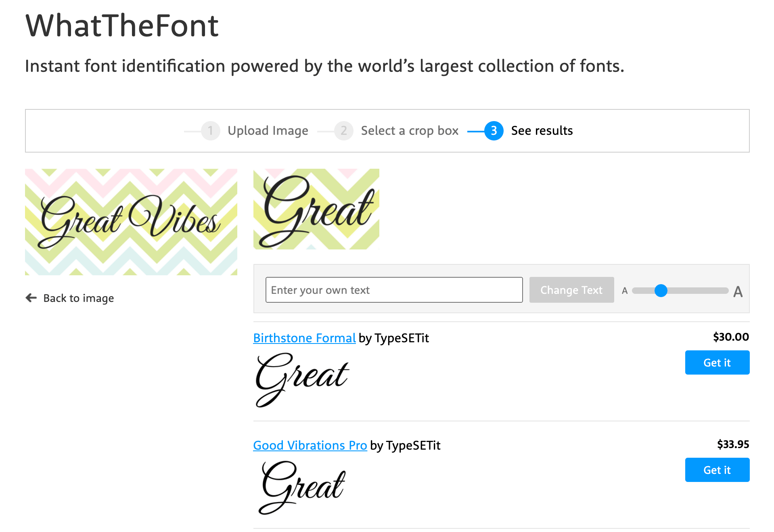Click the Birthstone Formal Great sample
The height and width of the screenshot is (532, 774).
tap(301, 378)
